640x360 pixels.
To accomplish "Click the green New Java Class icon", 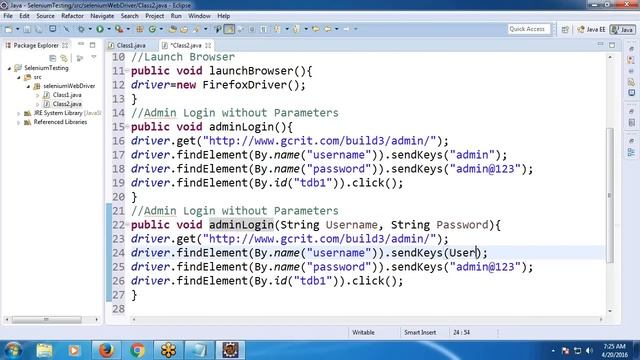I will point(152,29).
